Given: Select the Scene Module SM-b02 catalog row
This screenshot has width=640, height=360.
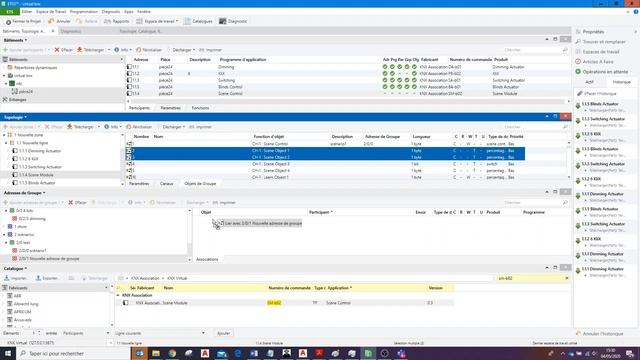Looking at the screenshot, I should coord(284,303).
